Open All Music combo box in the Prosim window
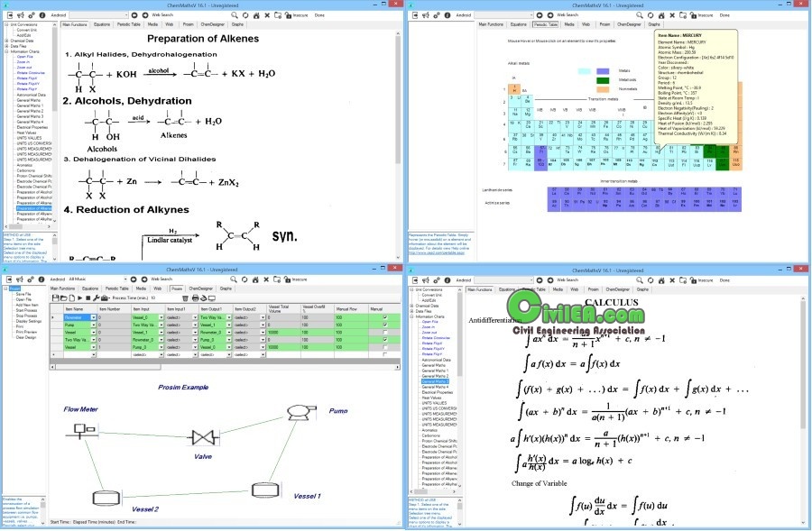The image size is (812, 531). click(97, 279)
